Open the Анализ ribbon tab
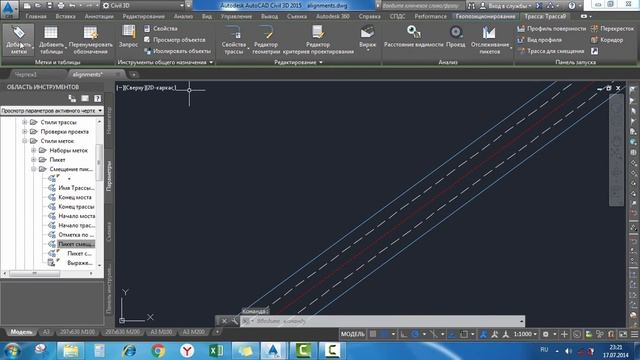This screenshot has width=640, height=360. 183,16
